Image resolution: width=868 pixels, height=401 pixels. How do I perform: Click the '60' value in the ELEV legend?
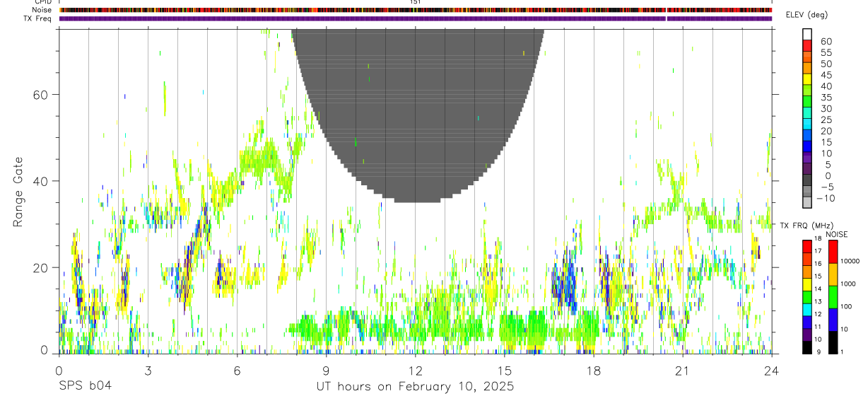[x=825, y=41]
